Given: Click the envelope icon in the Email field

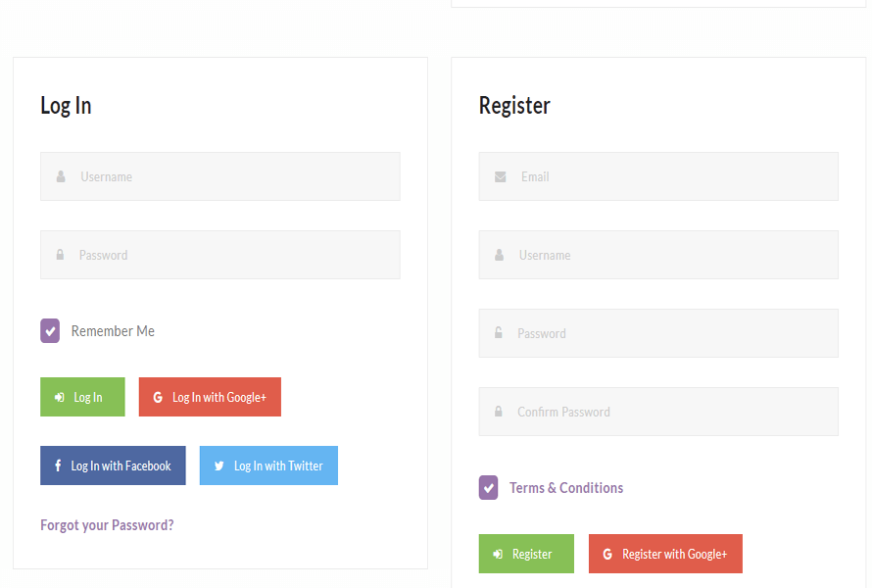Looking at the screenshot, I should tap(499, 176).
